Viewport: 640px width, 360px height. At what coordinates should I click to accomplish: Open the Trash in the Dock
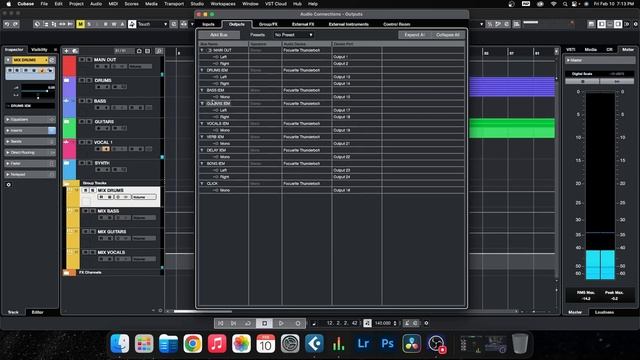click(520, 344)
